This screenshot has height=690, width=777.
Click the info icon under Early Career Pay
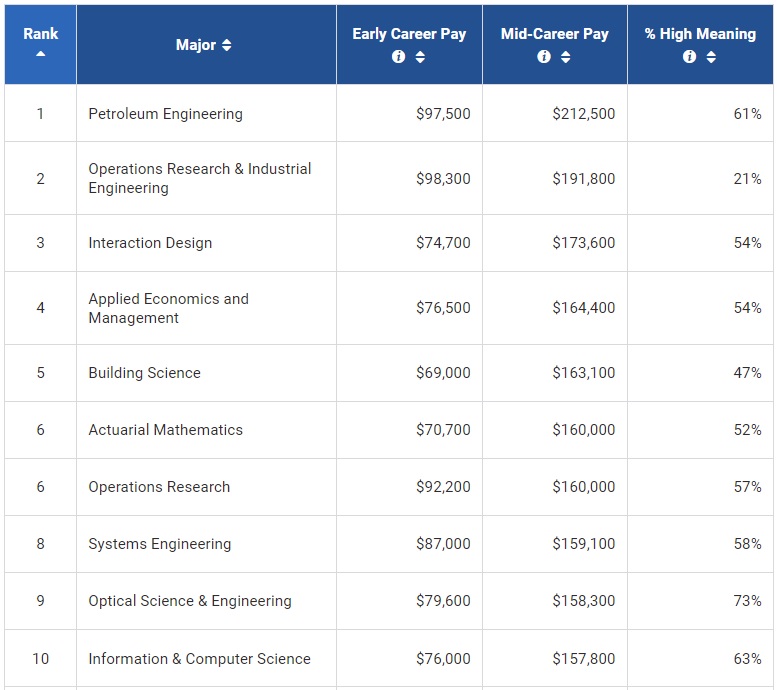(x=398, y=57)
